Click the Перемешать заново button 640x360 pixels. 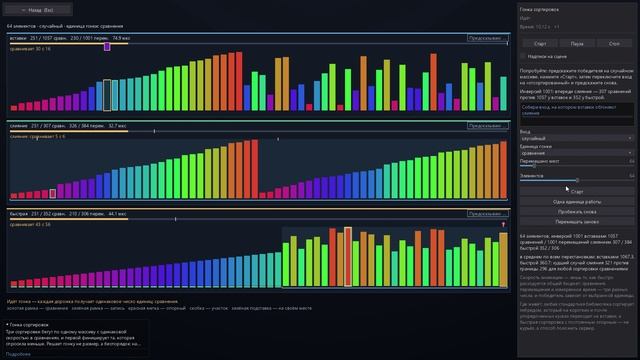[577, 222]
